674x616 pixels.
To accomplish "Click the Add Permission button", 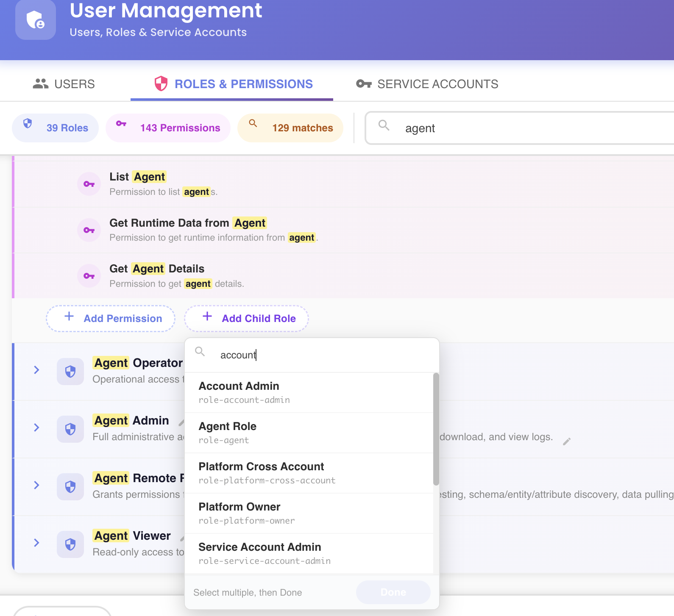I will tap(111, 318).
